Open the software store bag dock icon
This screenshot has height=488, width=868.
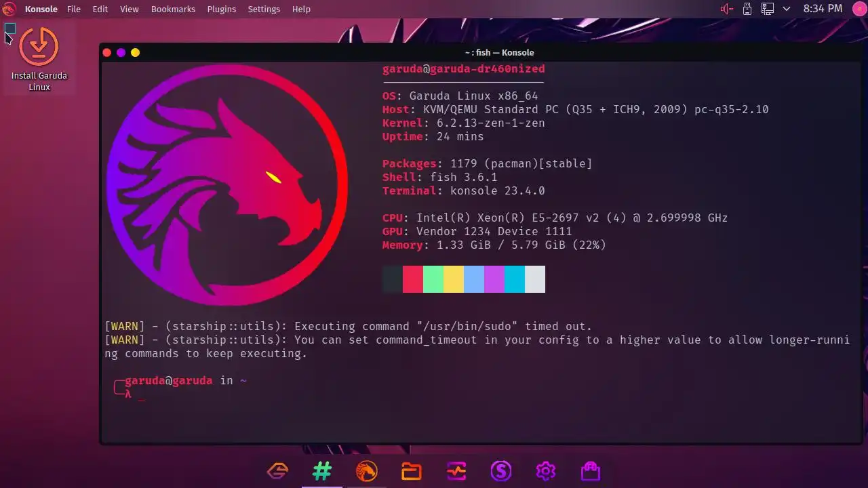[x=591, y=470]
